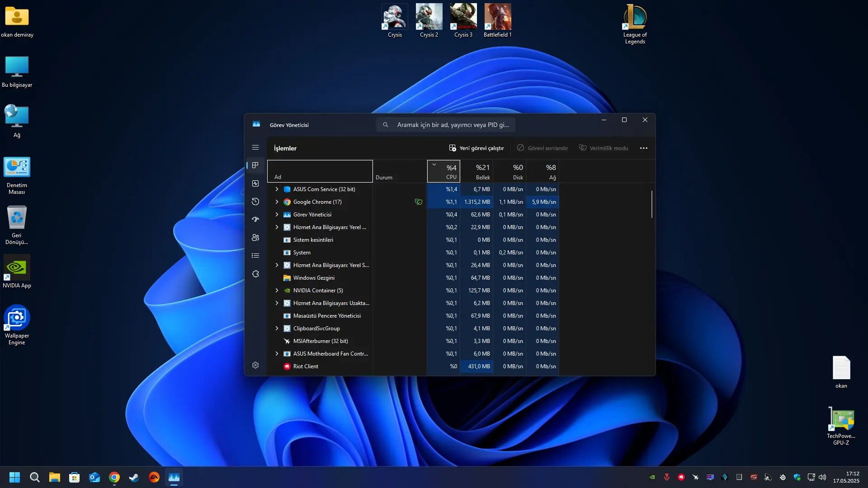Expand first Hizmet Ana Bilgisayarı: Yerel group

pos(277,227)
